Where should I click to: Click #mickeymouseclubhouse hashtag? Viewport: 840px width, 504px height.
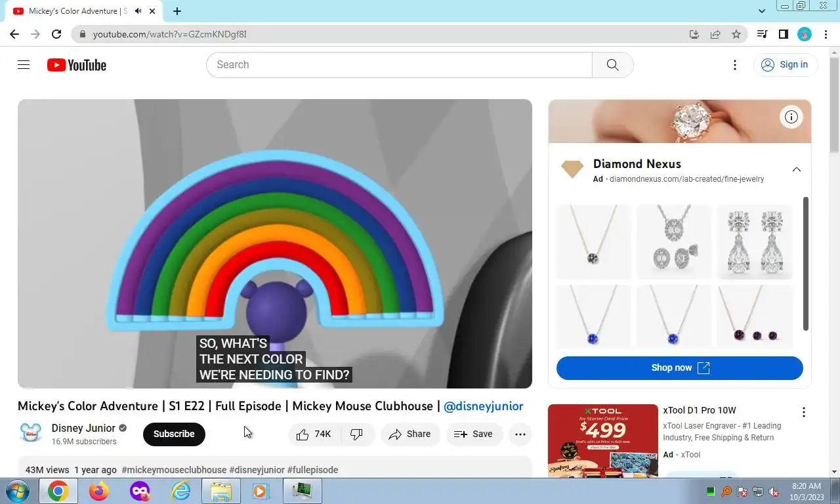[174, 470]
